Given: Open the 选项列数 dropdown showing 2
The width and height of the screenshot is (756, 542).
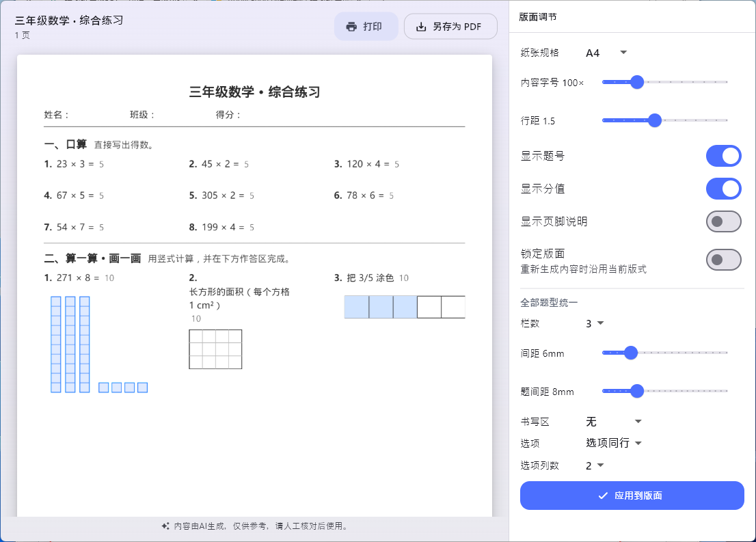Looking at the screenshot, I should coord(595,465).
